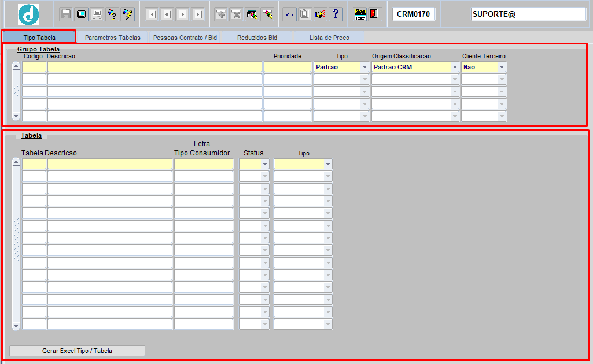
Task: Open the Parametros Tabelas tab
Action: 113,38
